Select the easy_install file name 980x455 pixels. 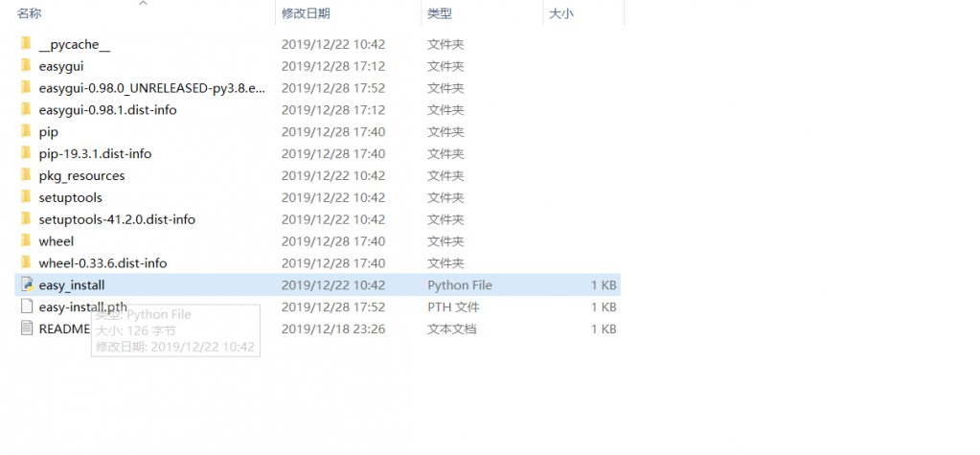tap(71, 285)
